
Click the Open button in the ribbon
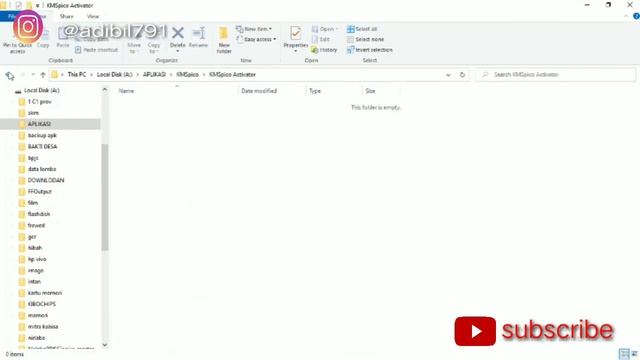(x=324, y=29)
